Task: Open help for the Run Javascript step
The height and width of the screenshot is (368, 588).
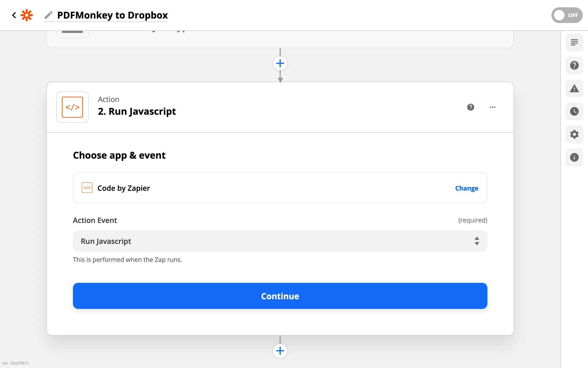Action: point(470,107)
